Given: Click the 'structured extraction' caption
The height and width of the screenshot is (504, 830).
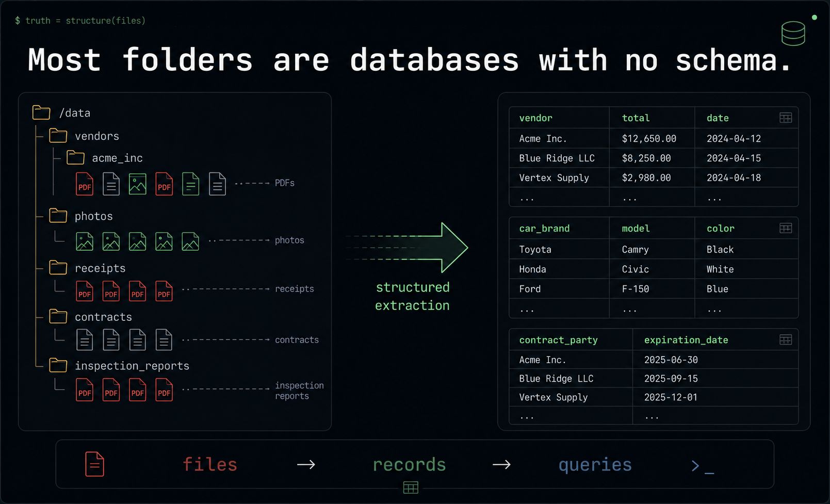Looking at the screenshot, I should [x=412, y=297].
